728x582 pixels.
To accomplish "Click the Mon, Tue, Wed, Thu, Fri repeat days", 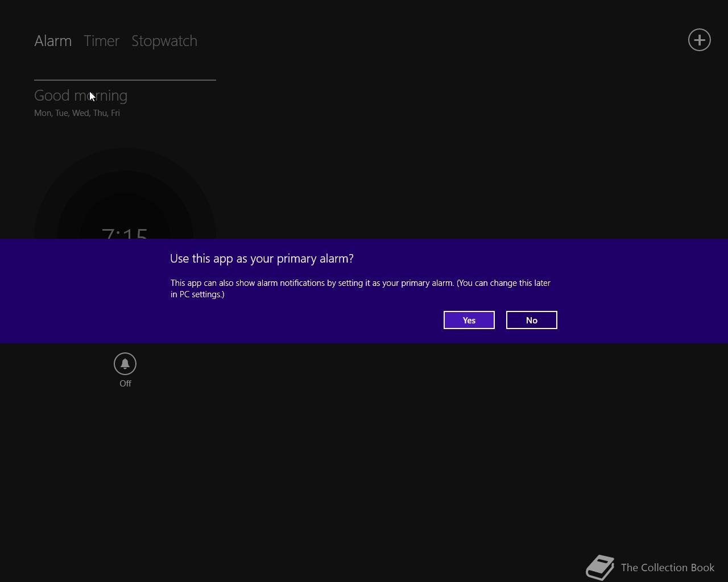I will coord(77,113).
